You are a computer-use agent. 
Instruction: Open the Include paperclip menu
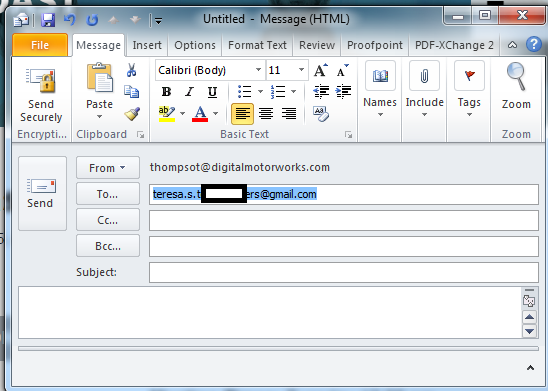coord(424,89)
